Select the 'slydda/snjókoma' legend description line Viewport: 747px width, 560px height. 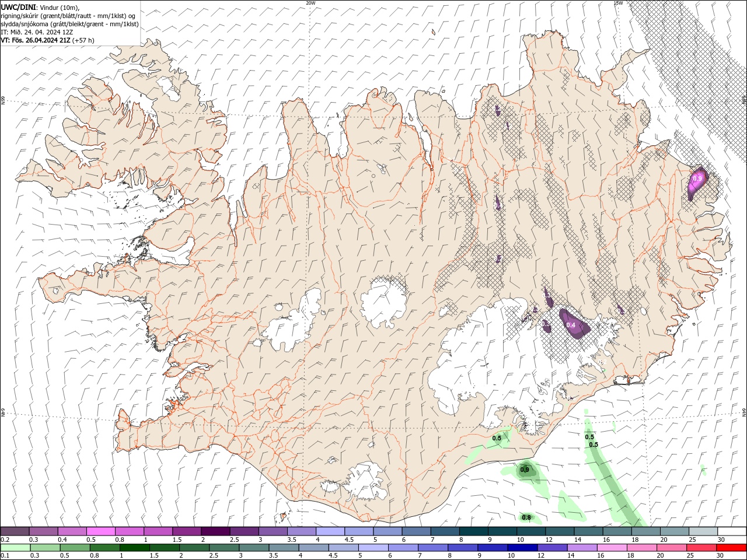coord(70,24)
